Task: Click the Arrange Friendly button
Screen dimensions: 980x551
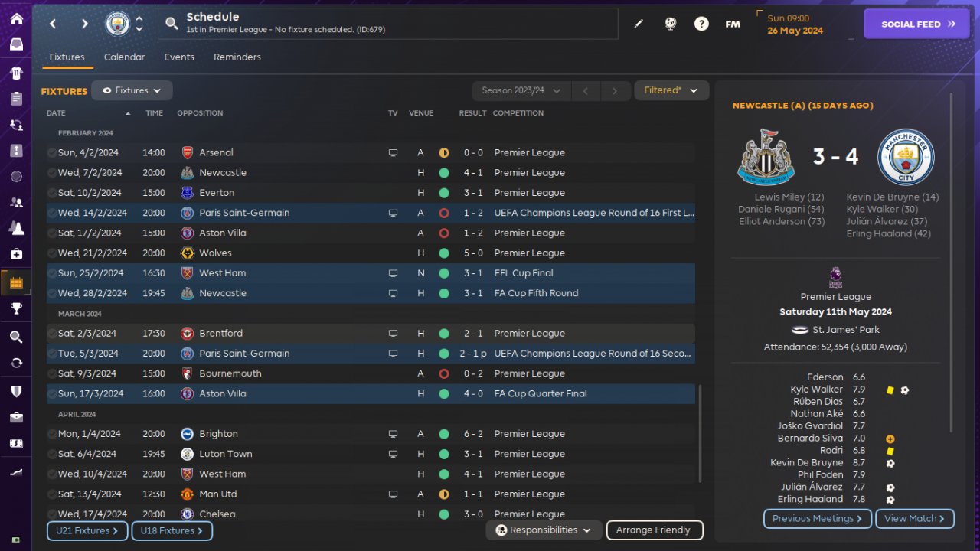Action: [654, 530]
